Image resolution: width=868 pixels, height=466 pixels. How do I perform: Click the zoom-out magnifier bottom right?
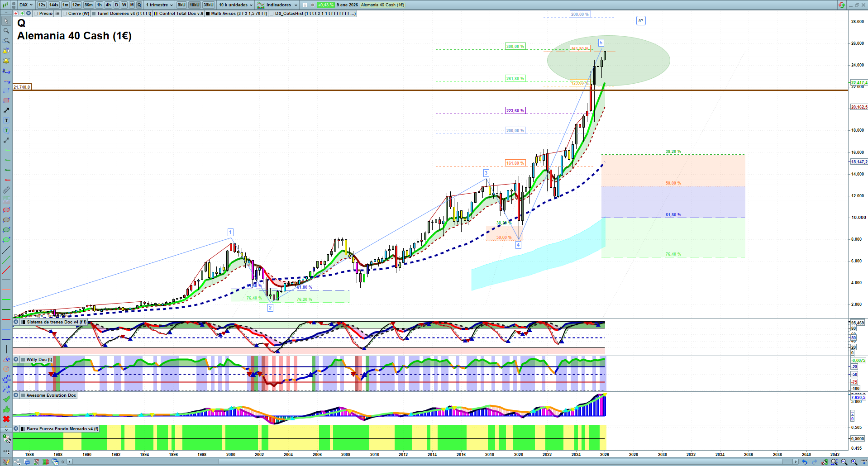tap(844, 462)
